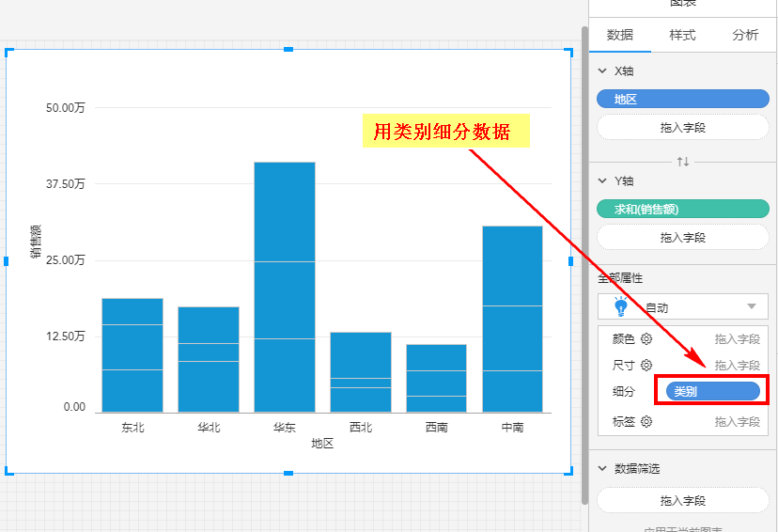Collapse the X轴 section
This screenshot has height=532, width=778.
(x=603, y=71)
